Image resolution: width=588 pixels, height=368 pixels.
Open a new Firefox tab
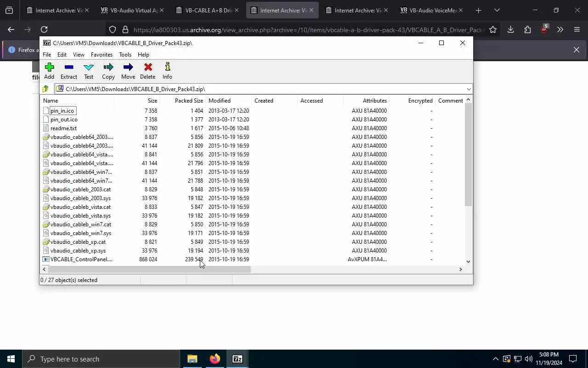(x=478, y=10)
